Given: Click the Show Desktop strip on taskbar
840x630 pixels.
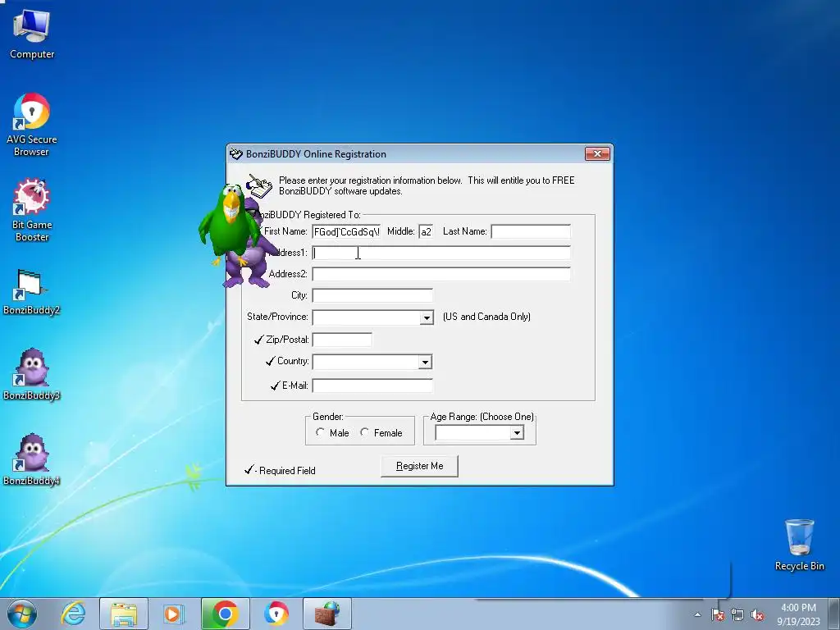Looking at the screenshot, I should (834, 614).
